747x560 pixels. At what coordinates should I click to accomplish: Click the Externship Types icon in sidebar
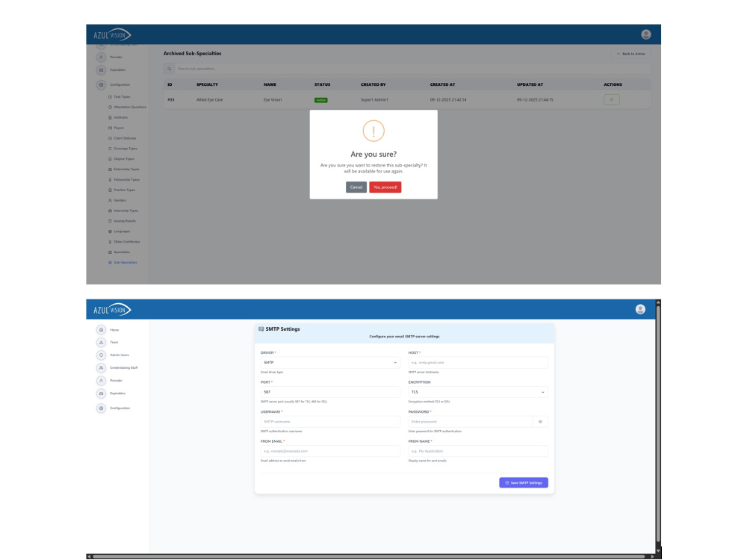[110, 169]
